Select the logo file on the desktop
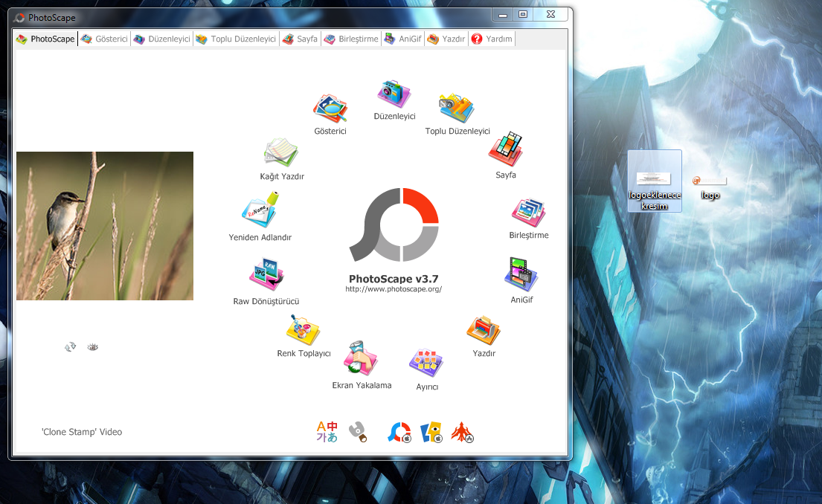 (x=710, y=188)
